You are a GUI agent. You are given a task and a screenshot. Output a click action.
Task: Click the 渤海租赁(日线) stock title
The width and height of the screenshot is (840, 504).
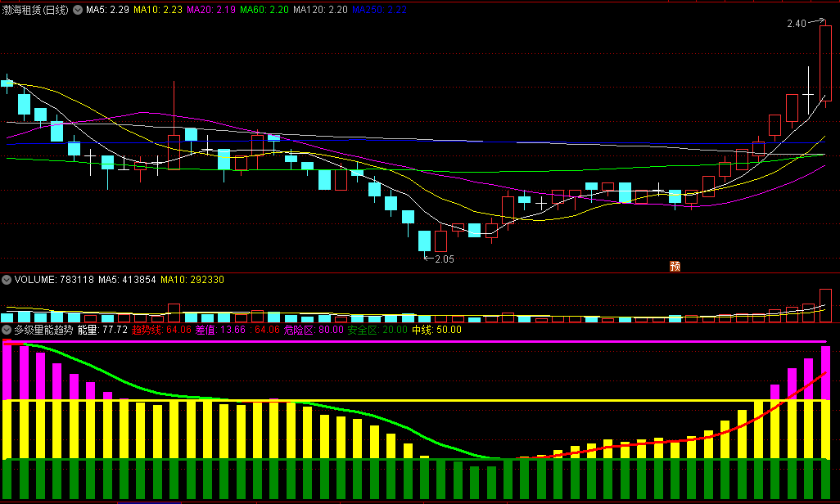(35, 10)
